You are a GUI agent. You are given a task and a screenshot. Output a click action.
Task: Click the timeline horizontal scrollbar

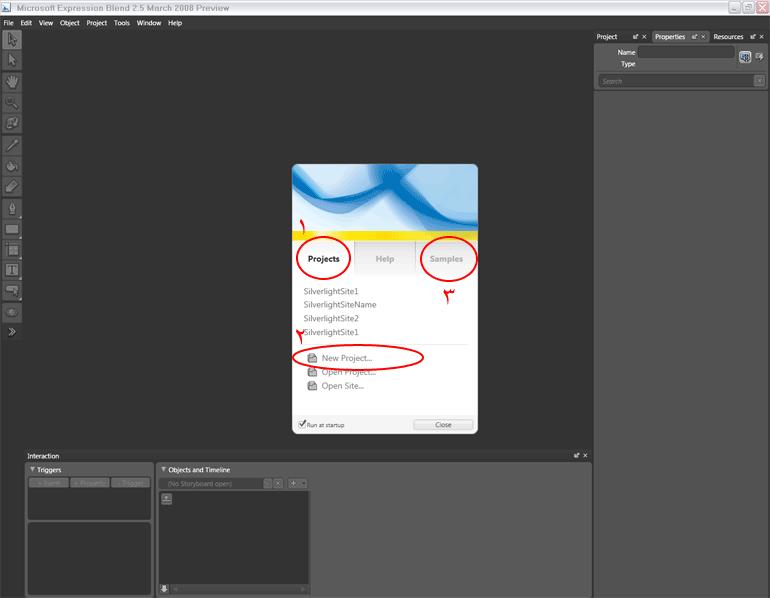[239, 589]
